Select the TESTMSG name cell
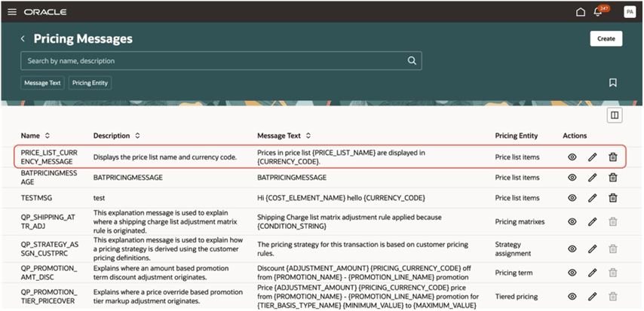Image resolution: width=644 pixels, height=311 pixels. pyautogui.click(x=36, y=198)
